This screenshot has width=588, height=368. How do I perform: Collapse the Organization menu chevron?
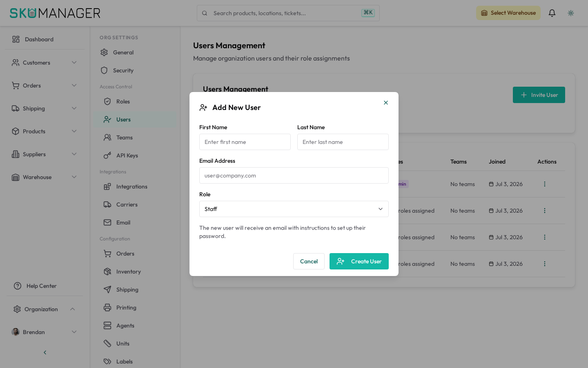(73, 309)
